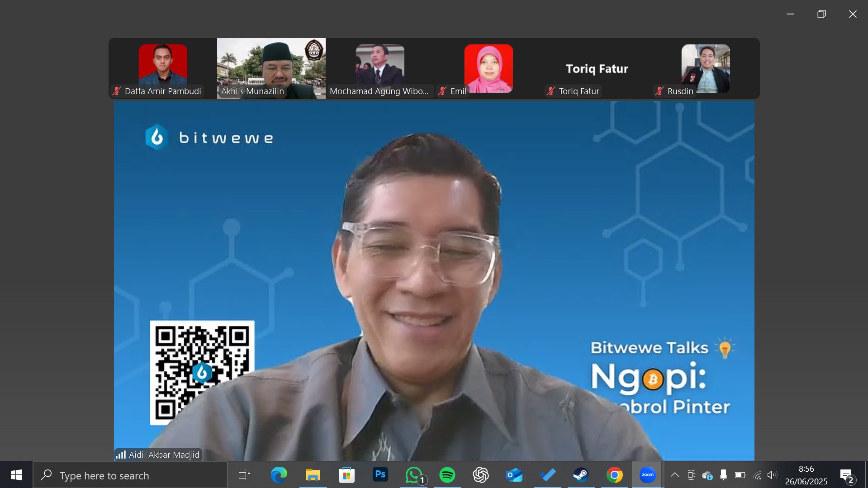Image resolution: width=868 pixels, height=488 pixels.
Task: Open Steam from the taskbar
Action: coord(581,475)
